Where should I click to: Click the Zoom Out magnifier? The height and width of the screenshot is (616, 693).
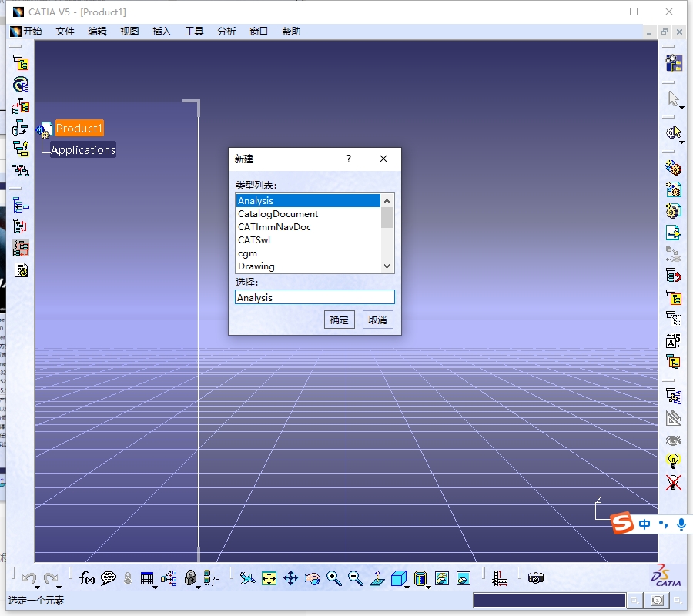[x=356, y=578]
